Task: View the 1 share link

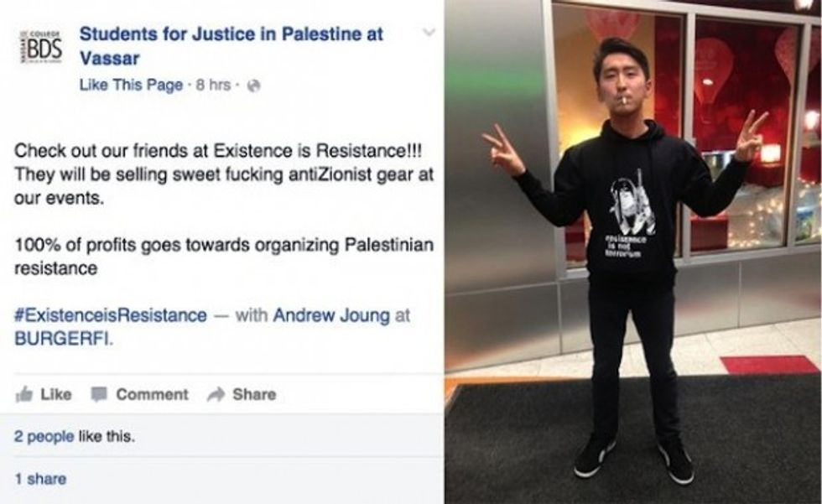Action: coord(40,479)
